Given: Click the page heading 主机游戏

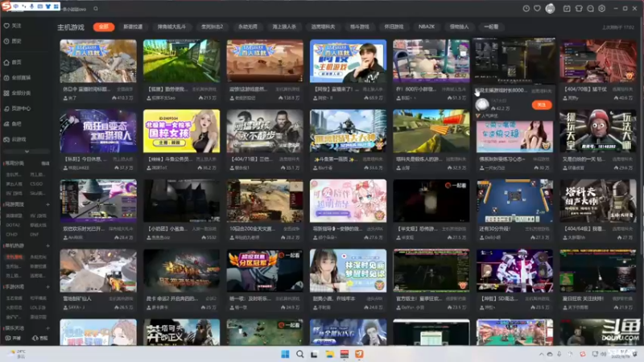Looking at the screenshot, I should tap(71, 27).
